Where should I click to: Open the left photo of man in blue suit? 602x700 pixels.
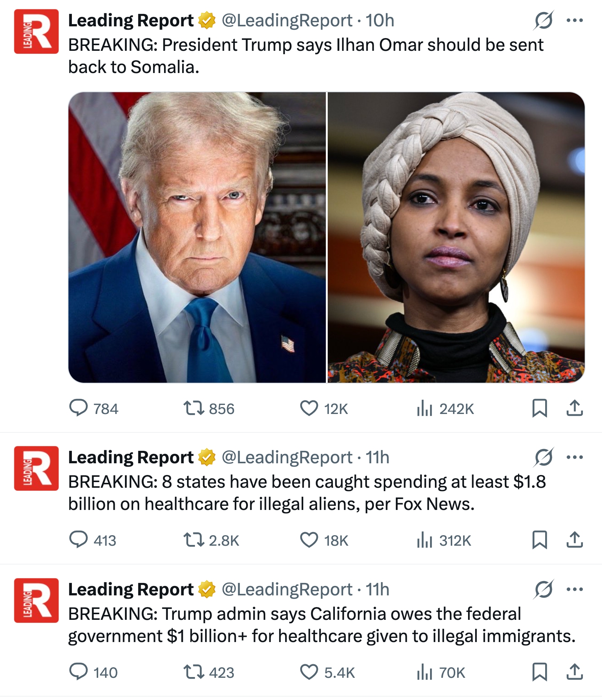click(197, 237)
